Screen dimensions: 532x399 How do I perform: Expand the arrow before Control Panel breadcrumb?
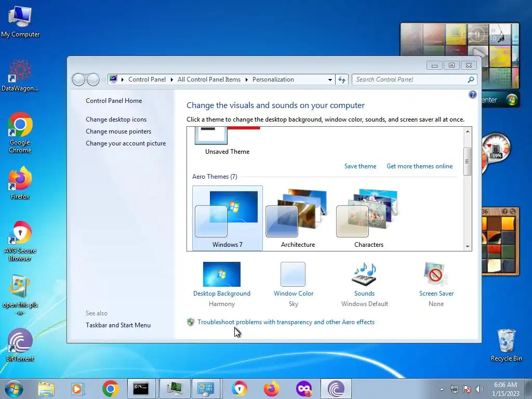click(122, 79)
